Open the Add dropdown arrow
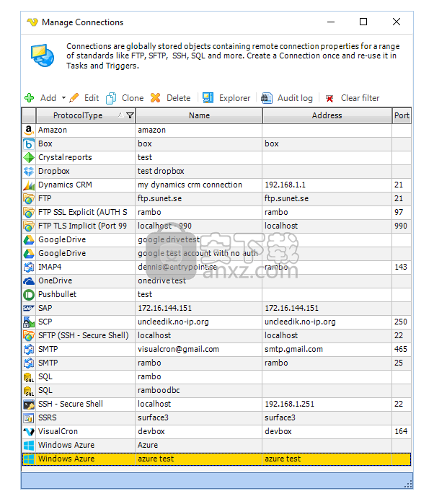The image size is (447, 504). pyautogui.click(x=63, y=98)
